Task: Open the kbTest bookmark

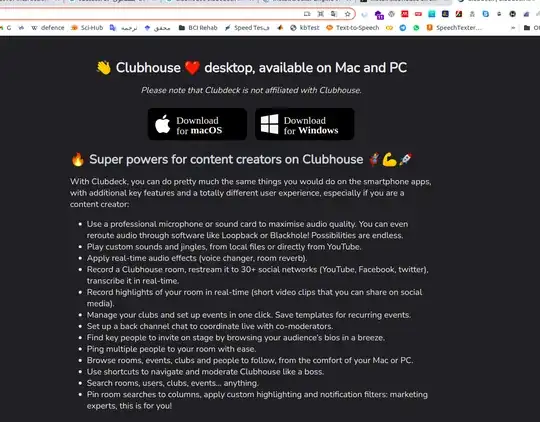Action: (304, 28)
